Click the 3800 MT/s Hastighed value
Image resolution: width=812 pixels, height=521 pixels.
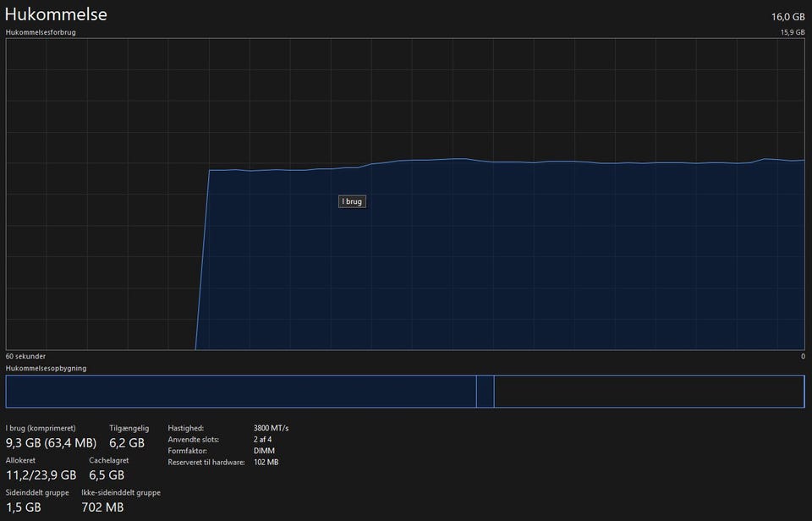(x=271, y=428)
